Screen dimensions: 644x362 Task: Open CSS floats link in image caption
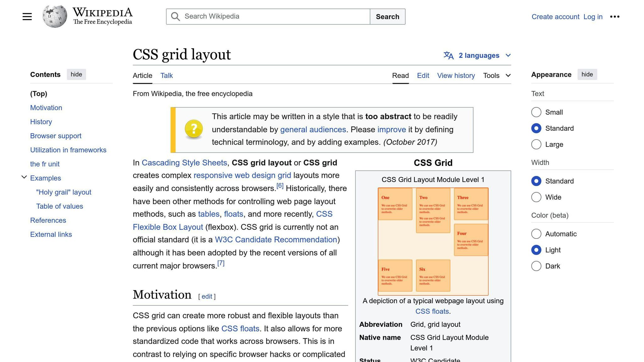(x=432, y=311)
